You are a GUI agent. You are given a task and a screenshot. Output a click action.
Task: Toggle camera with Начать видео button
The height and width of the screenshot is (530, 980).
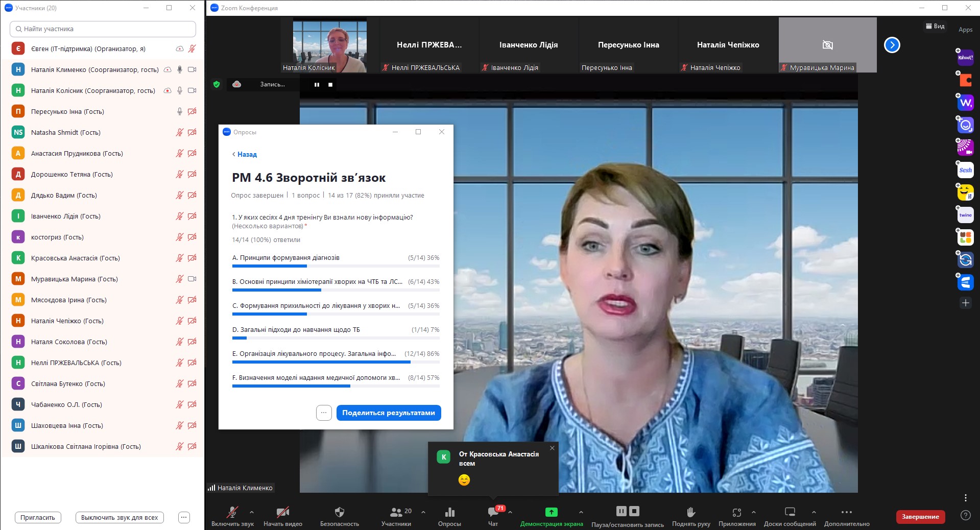click(282, 512)
